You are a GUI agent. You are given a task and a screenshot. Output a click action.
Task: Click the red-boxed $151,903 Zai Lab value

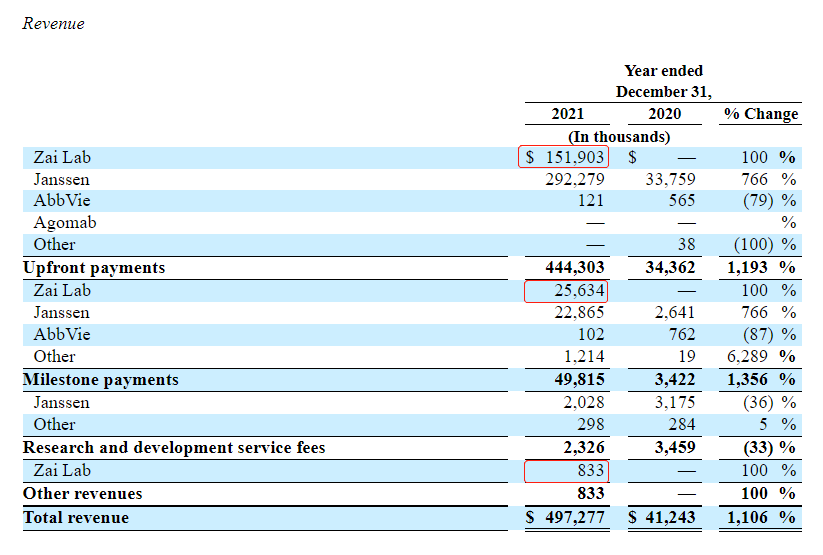pyautogui.click(x=566, y=157)
